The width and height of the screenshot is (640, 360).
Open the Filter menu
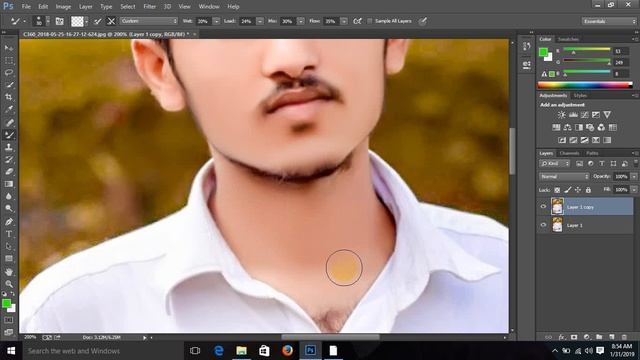[149, 7]
